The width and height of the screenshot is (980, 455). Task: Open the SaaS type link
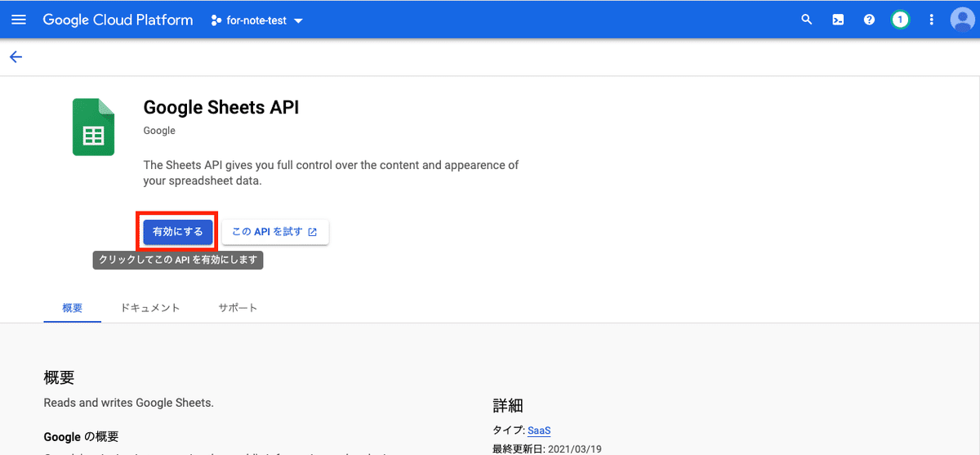pos(539,430)
